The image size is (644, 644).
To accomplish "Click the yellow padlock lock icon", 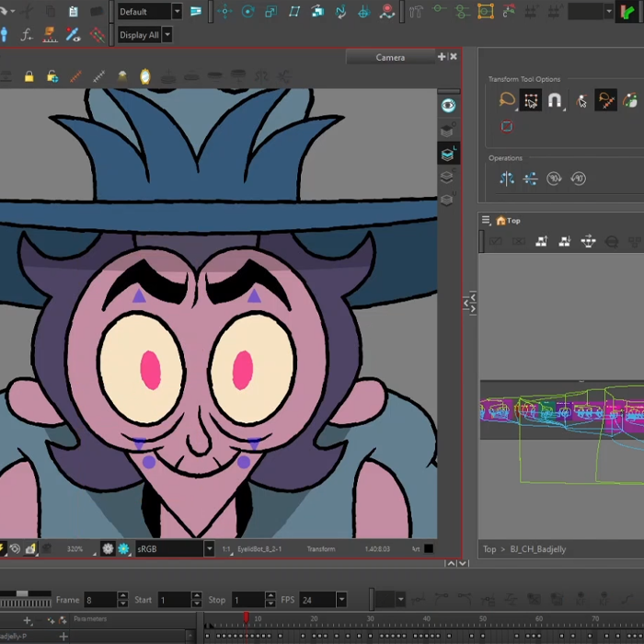I will click(x=29, y=76).
